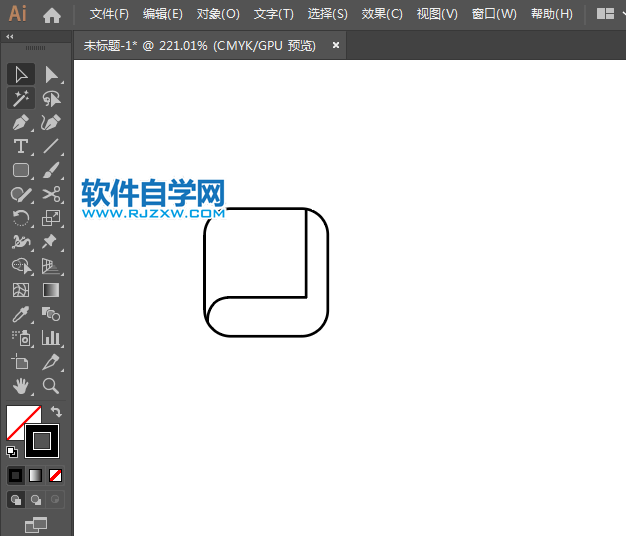Collapse the toolbar with double arrows
This screenshot has width=626, height=536.
10,37
